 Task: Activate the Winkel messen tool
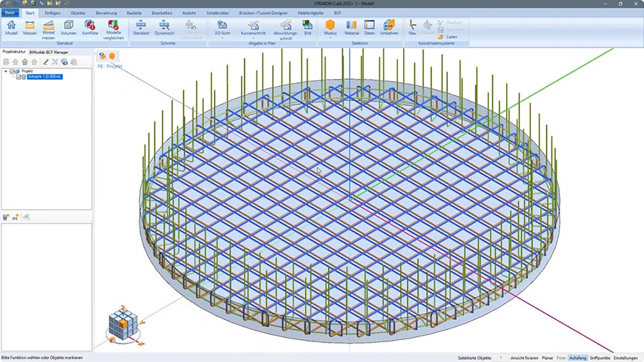(48, 30)
